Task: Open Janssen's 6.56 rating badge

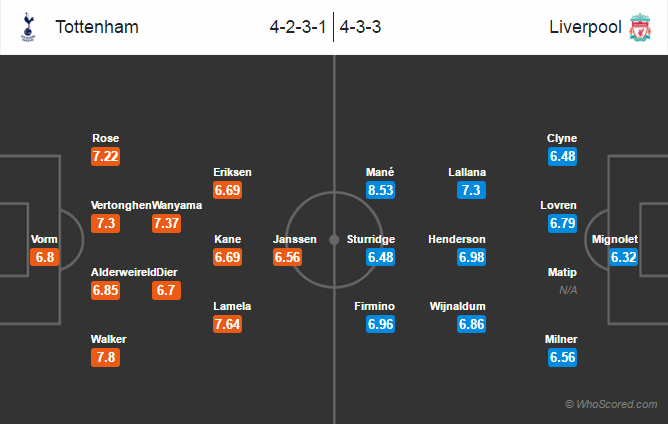Action: (288, 257)
